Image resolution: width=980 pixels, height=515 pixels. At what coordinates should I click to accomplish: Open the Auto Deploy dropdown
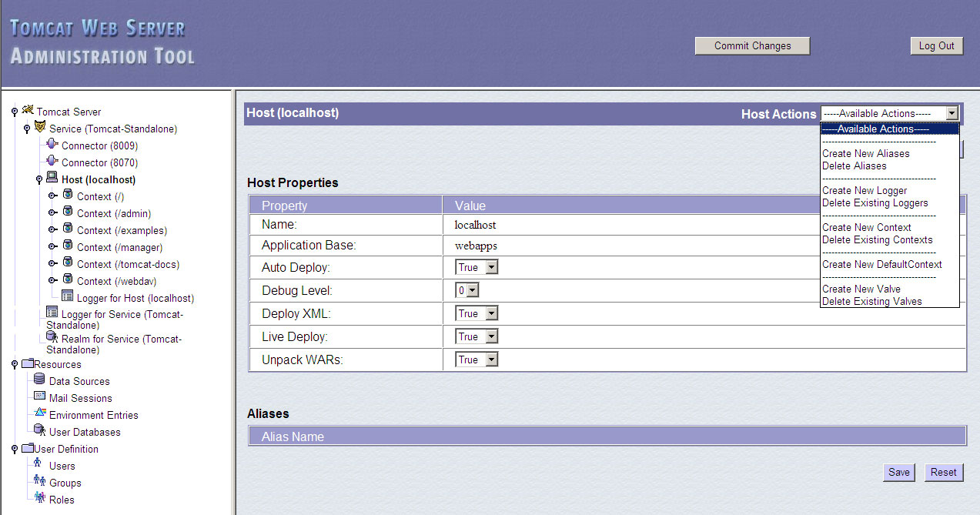point(477,267)
